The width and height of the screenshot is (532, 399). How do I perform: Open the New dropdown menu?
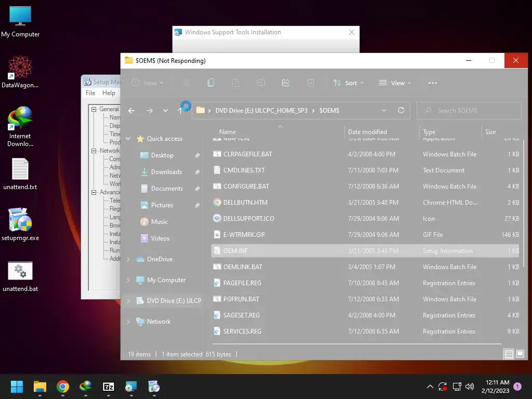click(148, 83)
